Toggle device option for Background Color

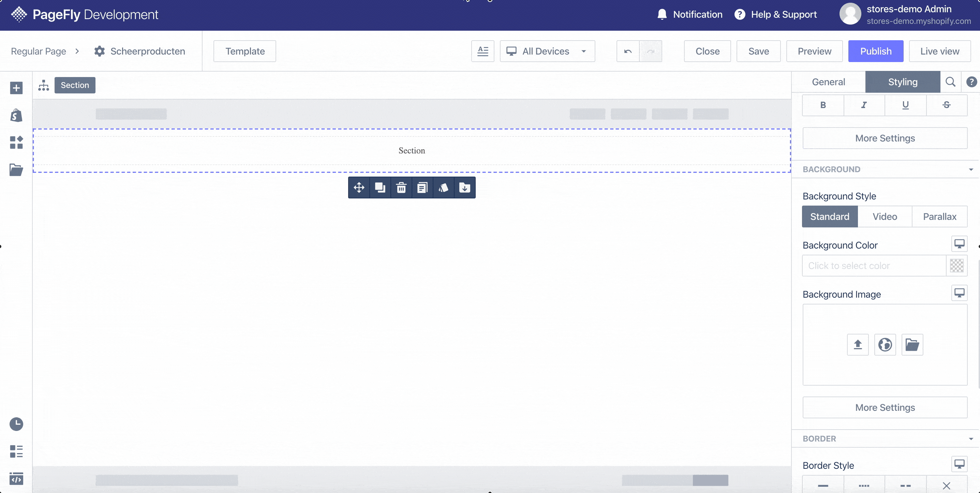click(959, 244)
